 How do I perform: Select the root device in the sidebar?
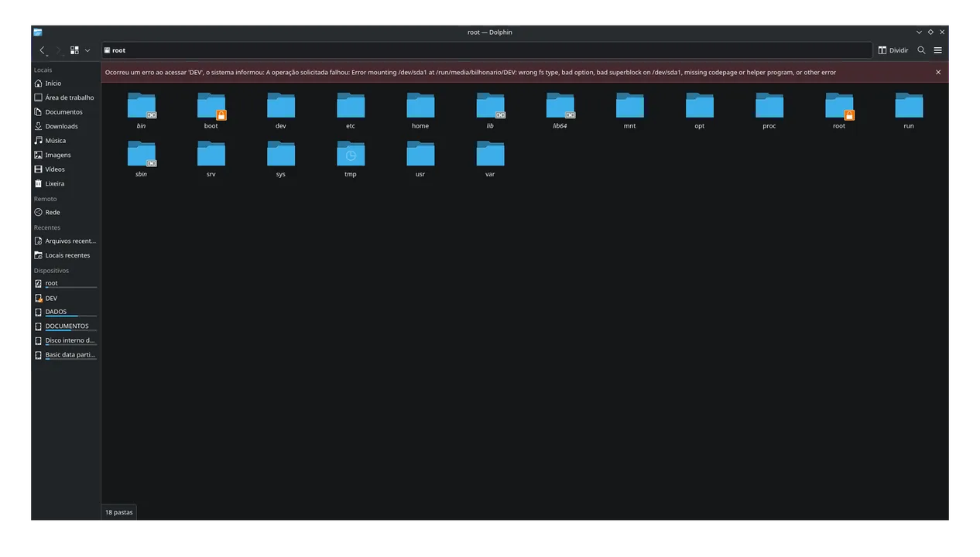pyautogui.click(x=66, y=284)
